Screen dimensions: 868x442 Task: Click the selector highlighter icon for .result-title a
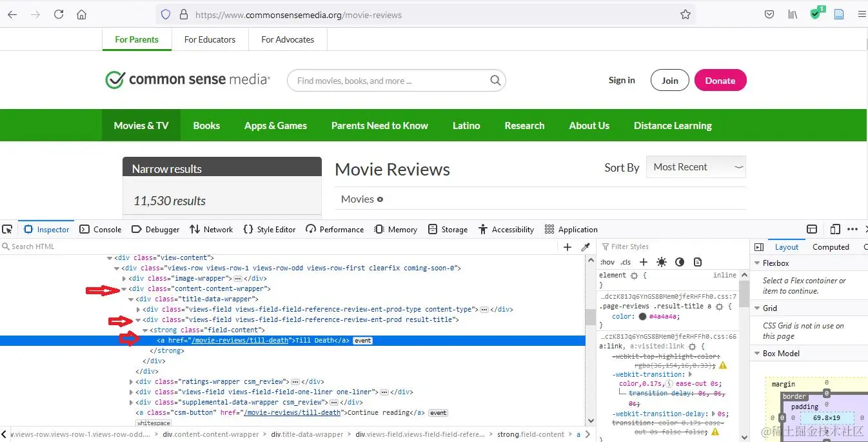(x=720, y=306)
